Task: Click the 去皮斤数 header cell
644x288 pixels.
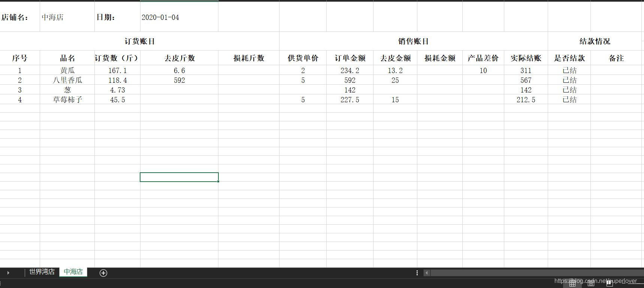Action: point(179,58)
